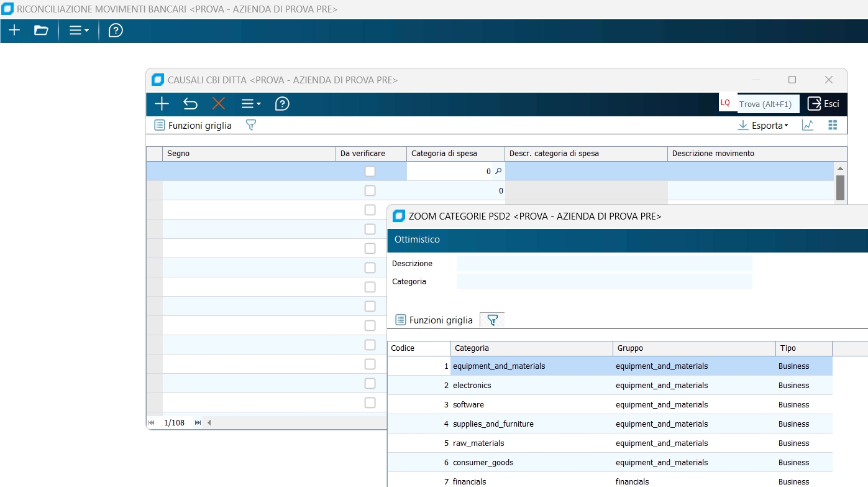Click the Esci button
The width and height of the screenshot is (868, 487).
pos(823,104)
